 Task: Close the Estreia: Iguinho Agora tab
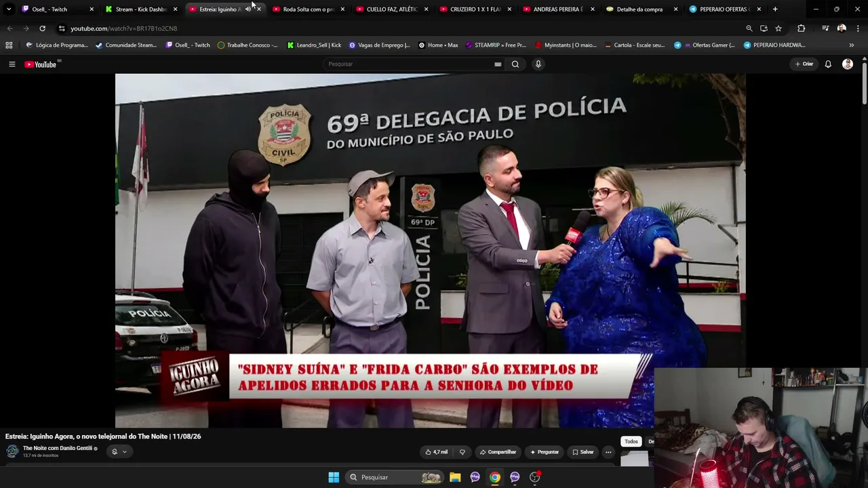(258, 9)
